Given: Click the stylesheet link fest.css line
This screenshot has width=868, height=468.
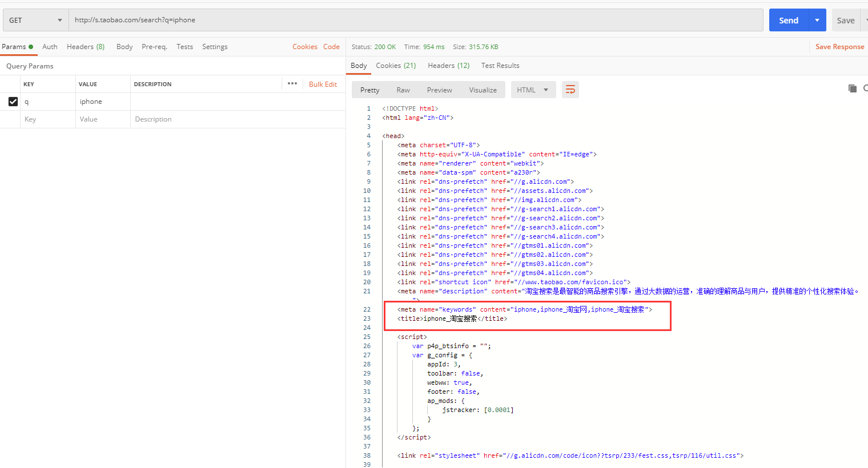Looking at the screenshot, I should pyautogui.click(x=570, y=455).
